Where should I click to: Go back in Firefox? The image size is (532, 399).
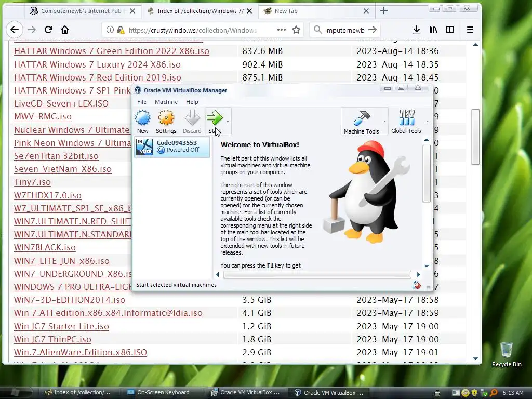click(15, 30)
